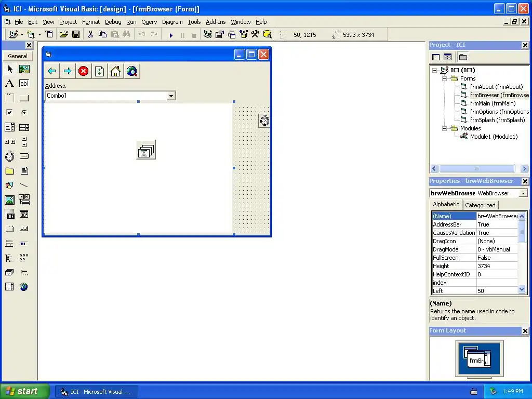Viewport: 532px width, 399px height.
Task: Select the Pointer tool in toolbox
Action: pyautogui.click(x=9, y=69)
